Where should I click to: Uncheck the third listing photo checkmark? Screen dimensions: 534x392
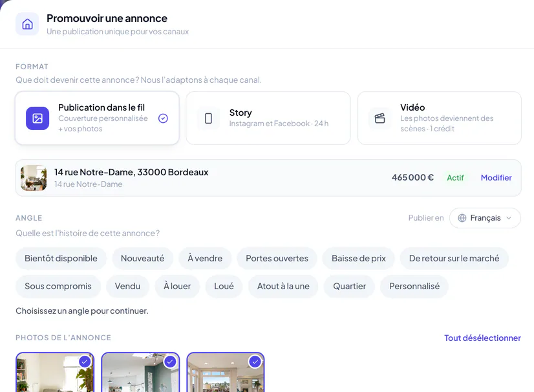tap(255, 362)
